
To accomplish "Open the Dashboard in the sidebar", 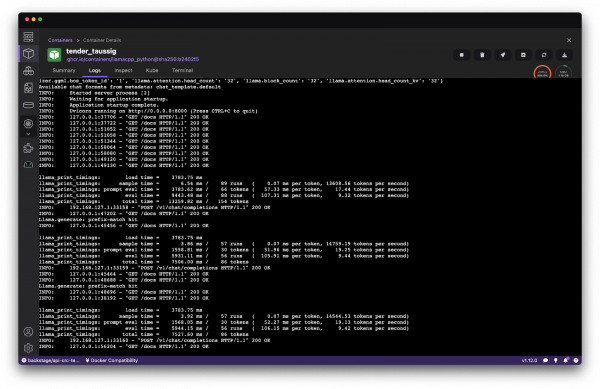I will pos(28,37).
